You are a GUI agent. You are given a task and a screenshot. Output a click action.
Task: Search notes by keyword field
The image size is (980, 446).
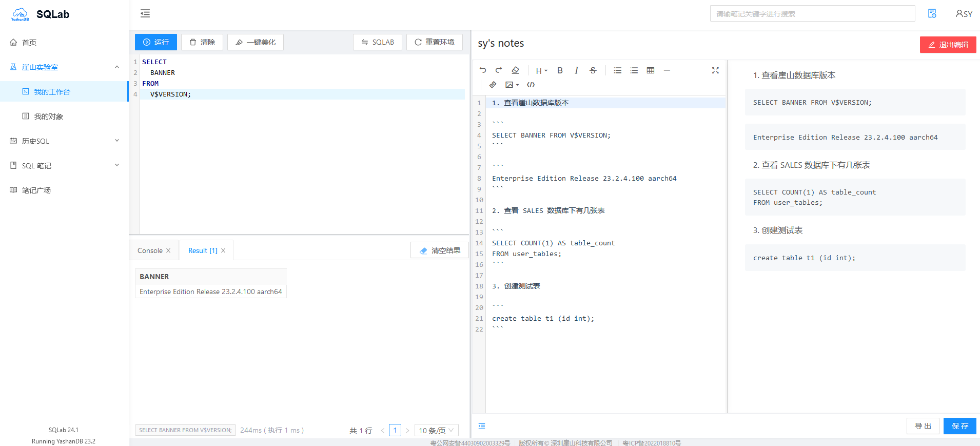point(812,13)
